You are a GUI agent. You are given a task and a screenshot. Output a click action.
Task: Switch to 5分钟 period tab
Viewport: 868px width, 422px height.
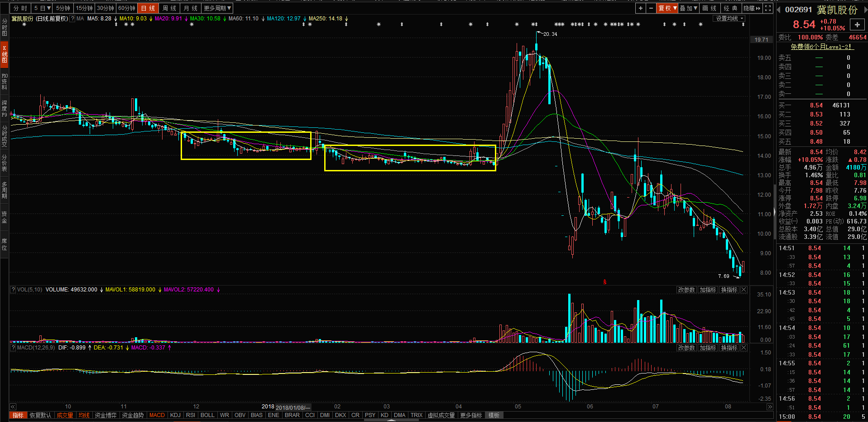tap(63, 8)
